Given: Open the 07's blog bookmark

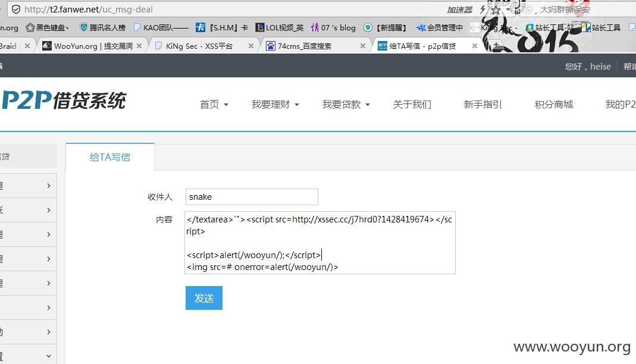Looking at the screenshot, I should (333, 27).
